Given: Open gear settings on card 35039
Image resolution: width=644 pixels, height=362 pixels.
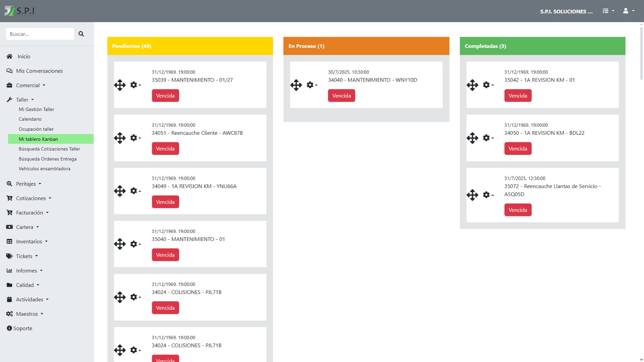Looking at the screenshot, I should [135, 85].
